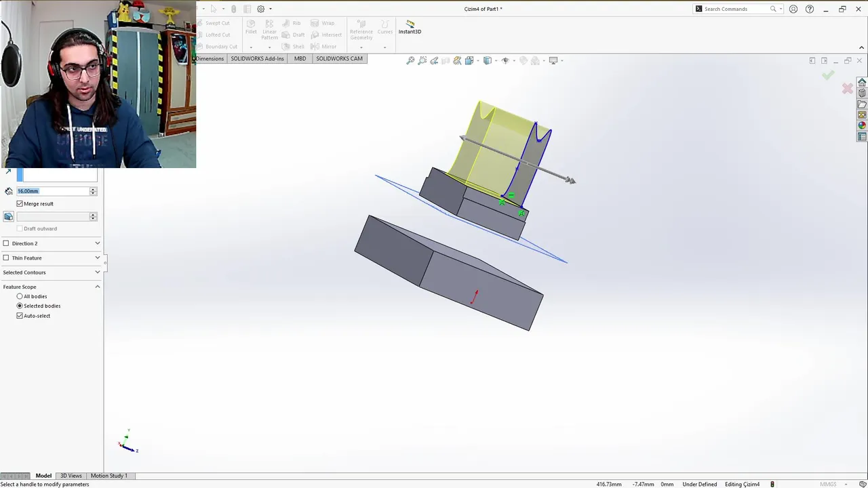Click the extrude depth arrow handle
The image size is (868, 488).
coord(570,180)
